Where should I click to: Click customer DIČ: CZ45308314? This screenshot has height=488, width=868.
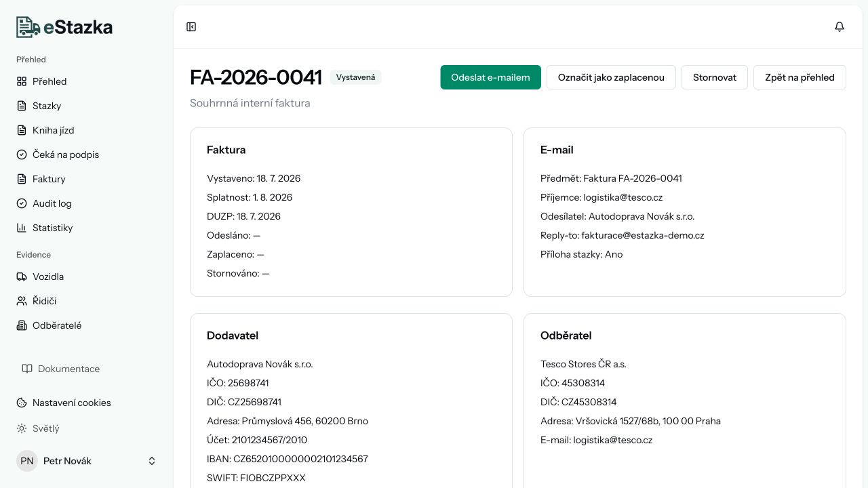578,402
